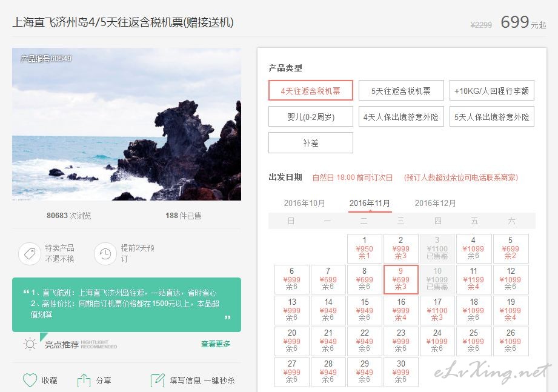The image size is (558, 392).
Task: Switch to 2016年10月 tab
Action: pos(305,203)
